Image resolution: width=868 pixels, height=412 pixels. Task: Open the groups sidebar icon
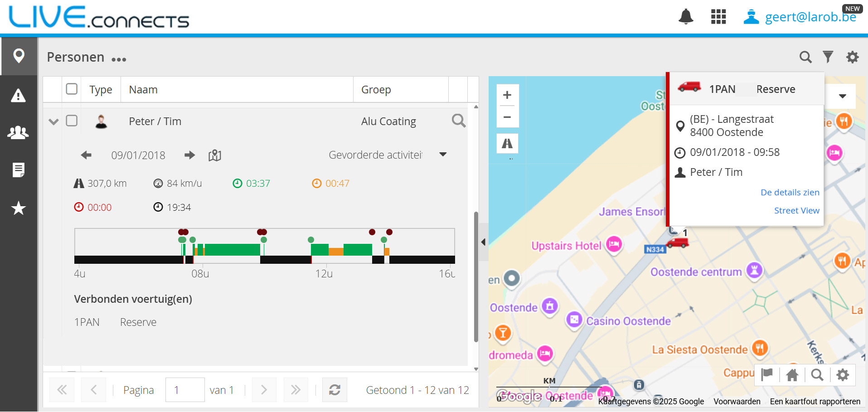(19, 132)
